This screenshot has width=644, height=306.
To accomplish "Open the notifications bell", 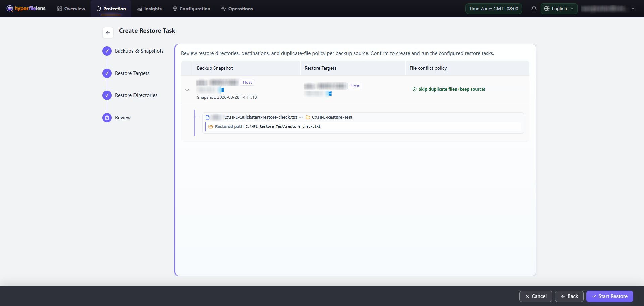I will (x=534, y=9).
